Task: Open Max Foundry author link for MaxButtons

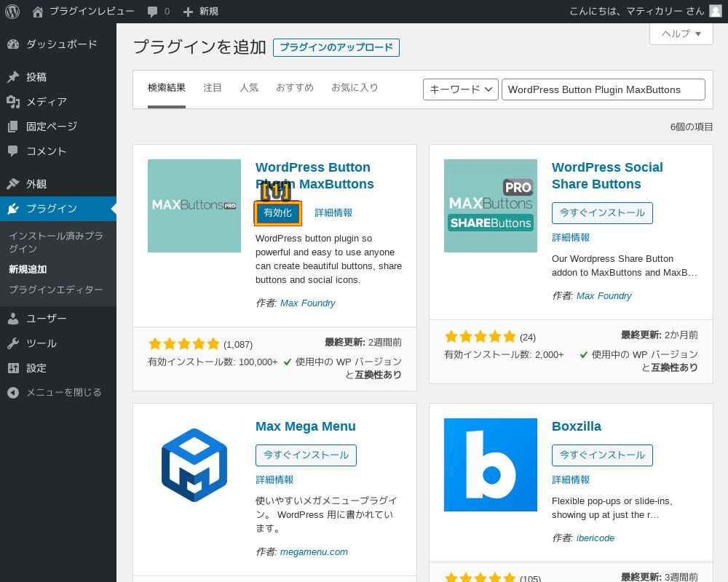Action: pos(307,303)
